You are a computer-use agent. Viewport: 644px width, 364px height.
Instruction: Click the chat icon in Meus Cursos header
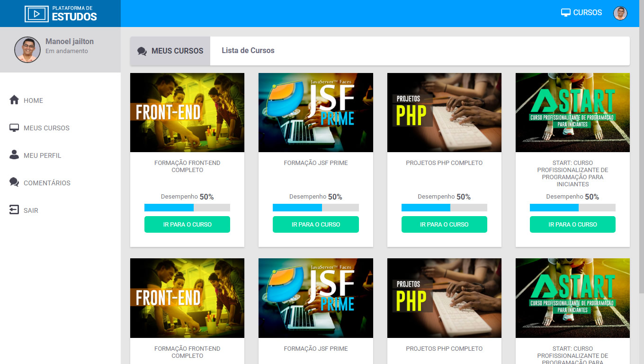142,51
